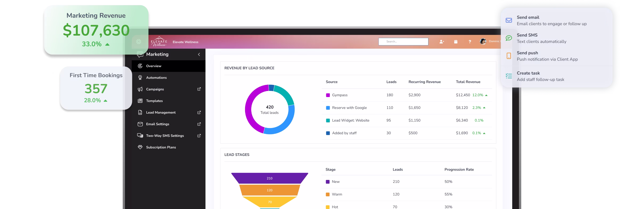Open Email Settings external link icon
The image size is (644, 209).
click(199, 124)
